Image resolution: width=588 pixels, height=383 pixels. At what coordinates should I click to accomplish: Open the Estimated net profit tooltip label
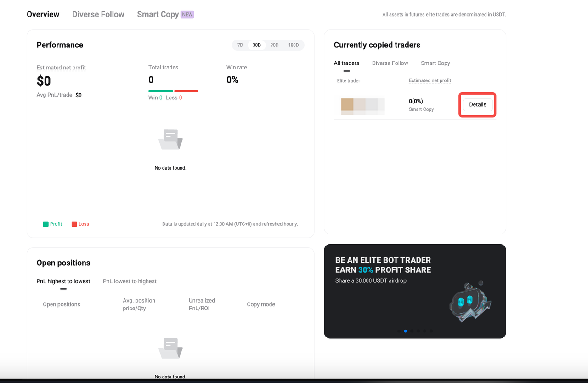[61, 67]
